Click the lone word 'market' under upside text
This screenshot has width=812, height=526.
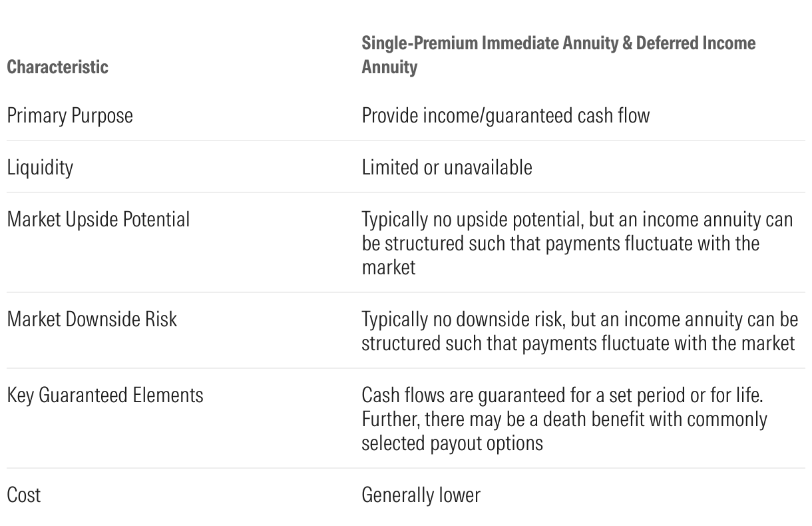click(x=389, y=267)
